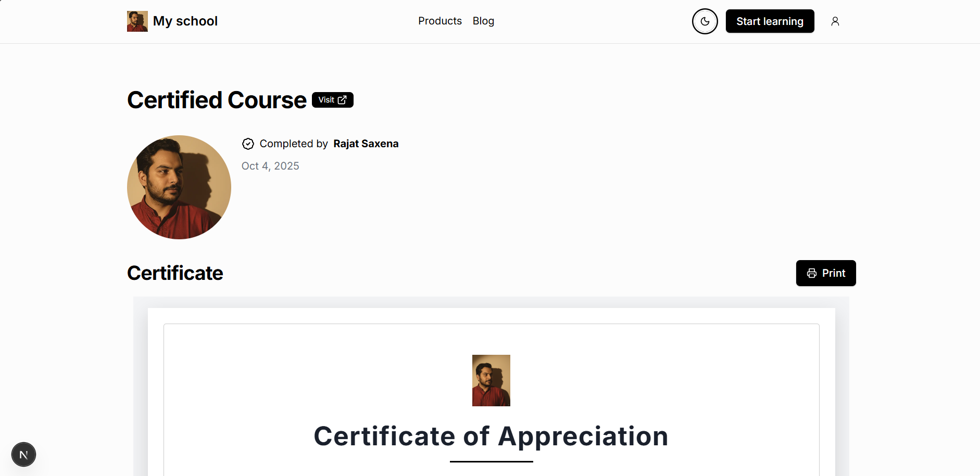The width and height of the screenshot is (980, 476).
Task: Click the printer icon inside the Print button
Action: [812, 273]
